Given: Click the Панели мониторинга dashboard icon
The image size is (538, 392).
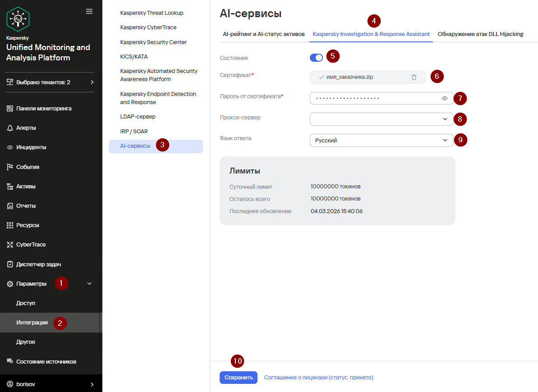Looking at the screenshot, I should pos(10,109).
